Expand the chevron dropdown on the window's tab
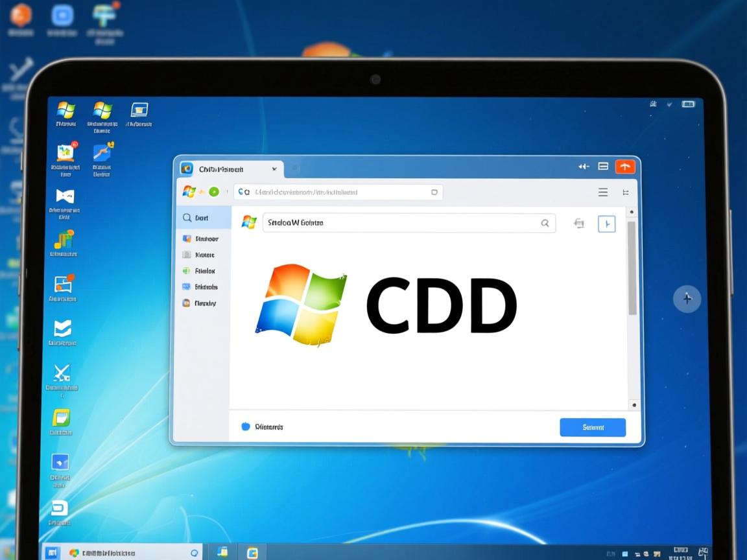 274,169
